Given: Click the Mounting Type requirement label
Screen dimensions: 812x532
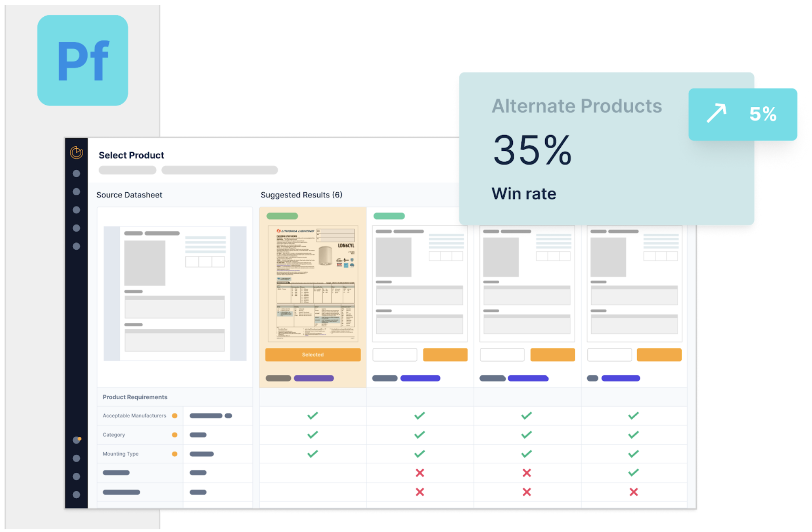Looking at the screenshot, I should pyautogui.click(x=121, y=454).
